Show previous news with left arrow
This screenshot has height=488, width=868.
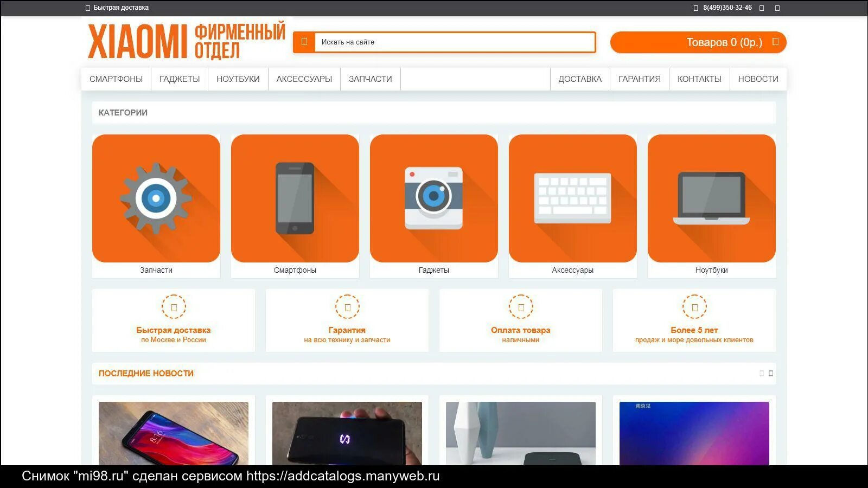(762, 373)
